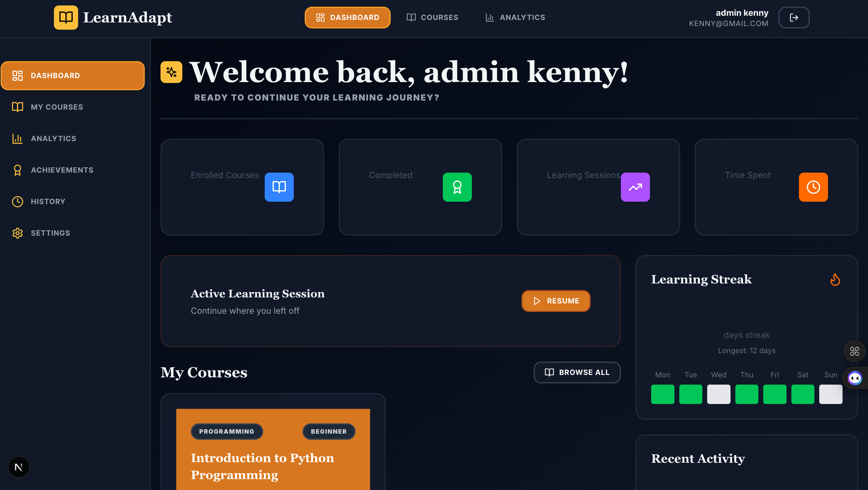Click the yellow sparkle icon beside welcome heading
Image resolution: width=868 pixels, height=490 pixels.
point(171,72)
